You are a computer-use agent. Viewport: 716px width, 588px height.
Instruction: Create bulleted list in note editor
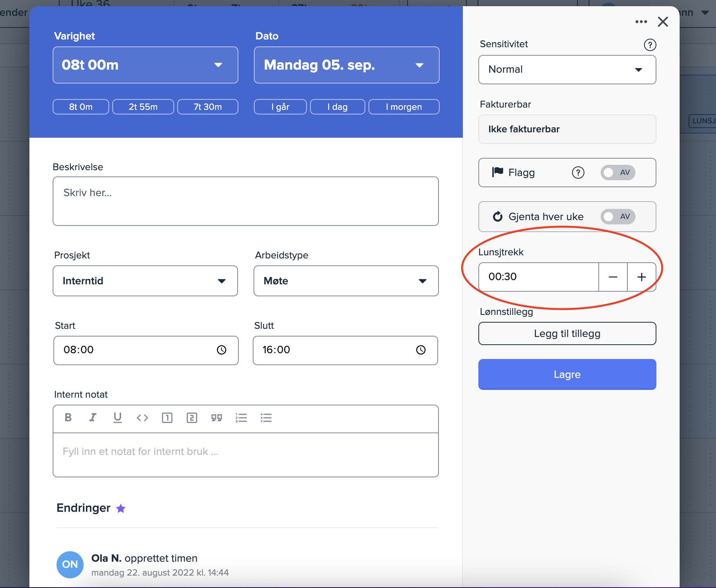click(x=266, y=418)
